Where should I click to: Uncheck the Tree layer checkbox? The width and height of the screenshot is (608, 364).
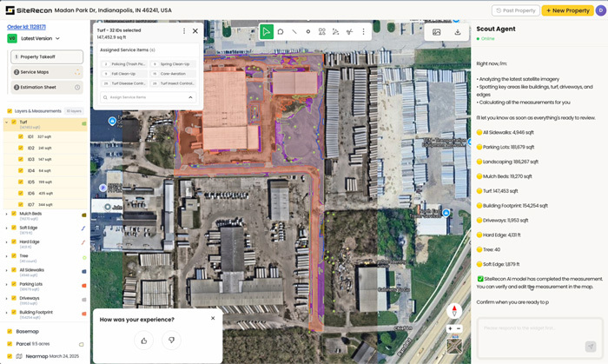pyautogui.click(x=14, y=256)
